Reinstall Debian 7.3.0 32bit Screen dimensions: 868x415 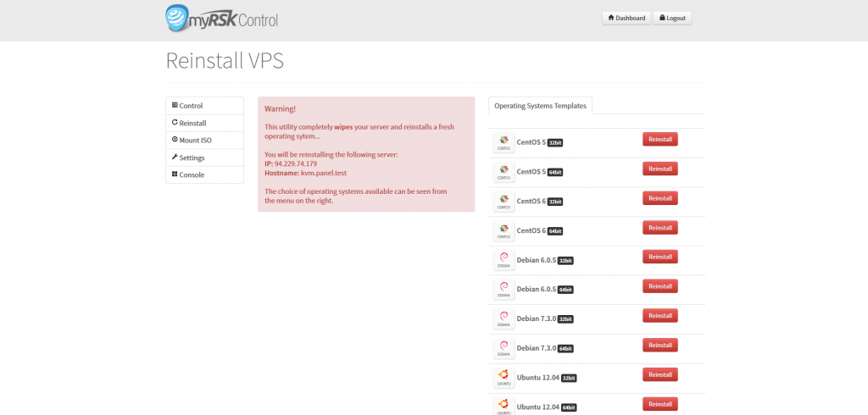tap(659, 315)
